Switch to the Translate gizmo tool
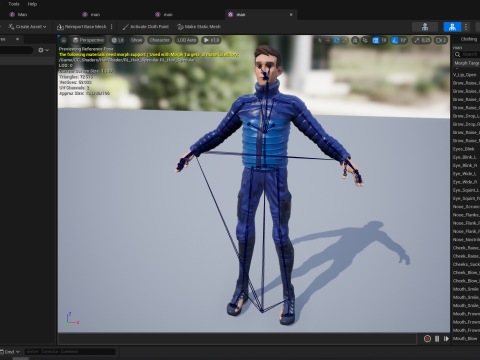 coord(328,40)
